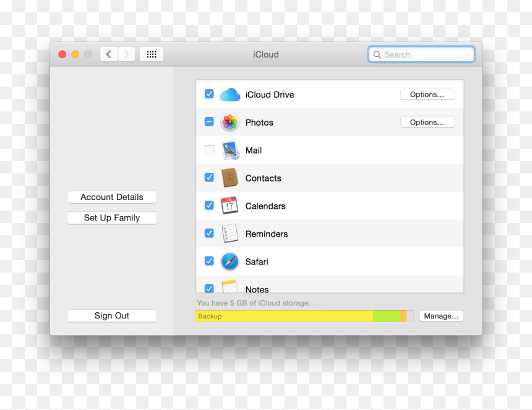
Task: Uncheck the Contacts checkbox
Action: pyautogui.click(x=209, y=177)
